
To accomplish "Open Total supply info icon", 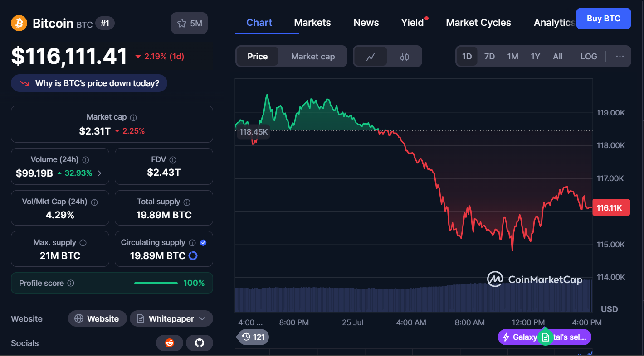I will click(187, 202).
